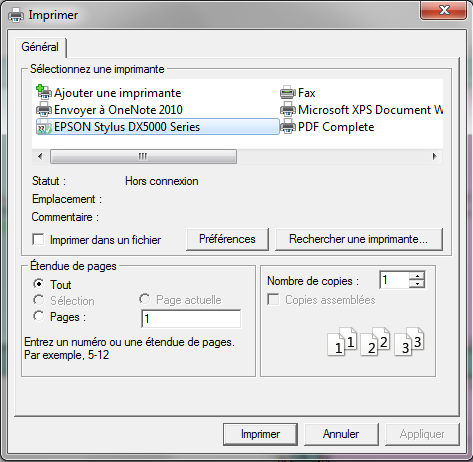Select the EPSON Stylus DX5000 Series icon
The image size is (473, 462).
(x=44, y=127)
